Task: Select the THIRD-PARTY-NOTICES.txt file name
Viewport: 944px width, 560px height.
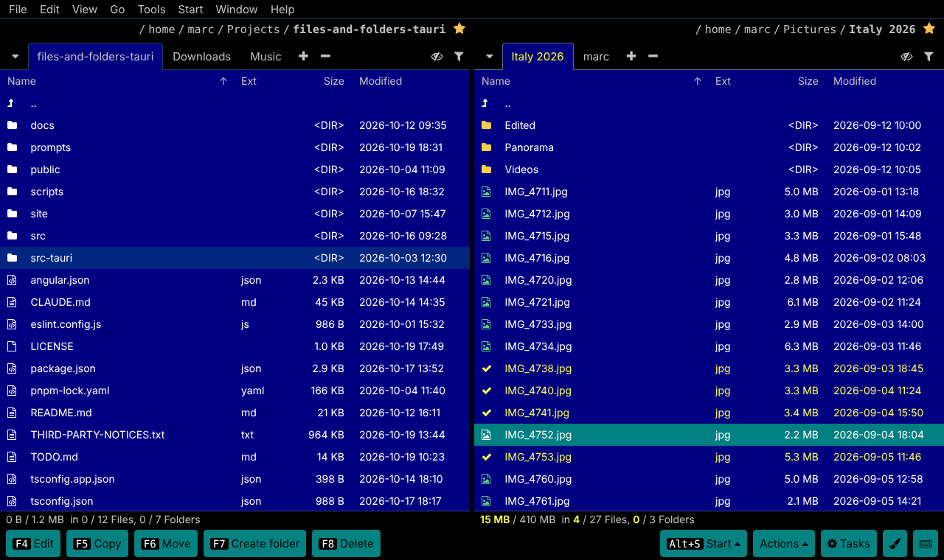Action: [x=97, y=435]
